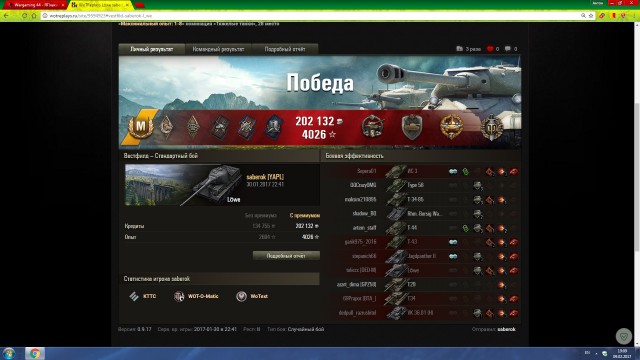Click the comments speech bubble icon
Viewport: 640px width, 360px height.
coord(507,49)
